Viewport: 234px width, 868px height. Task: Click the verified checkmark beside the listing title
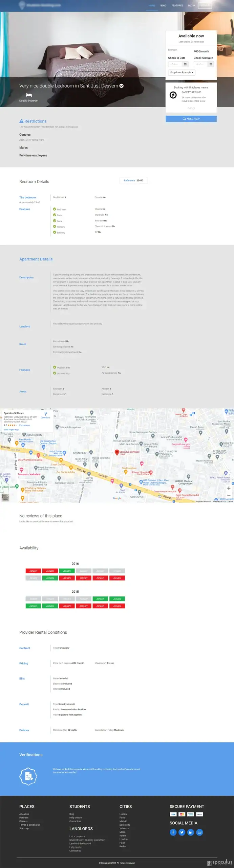122,86
